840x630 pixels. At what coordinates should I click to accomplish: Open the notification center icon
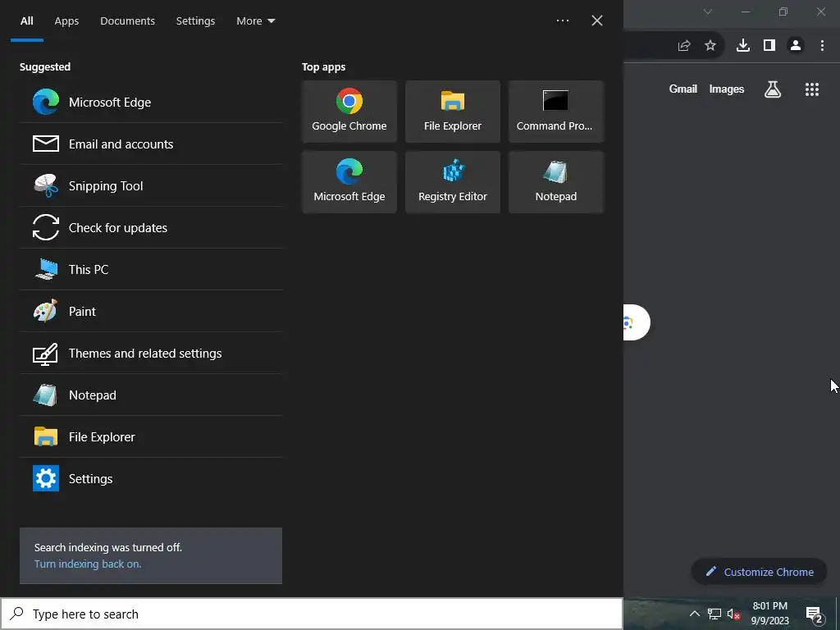[x=815, y=615]
